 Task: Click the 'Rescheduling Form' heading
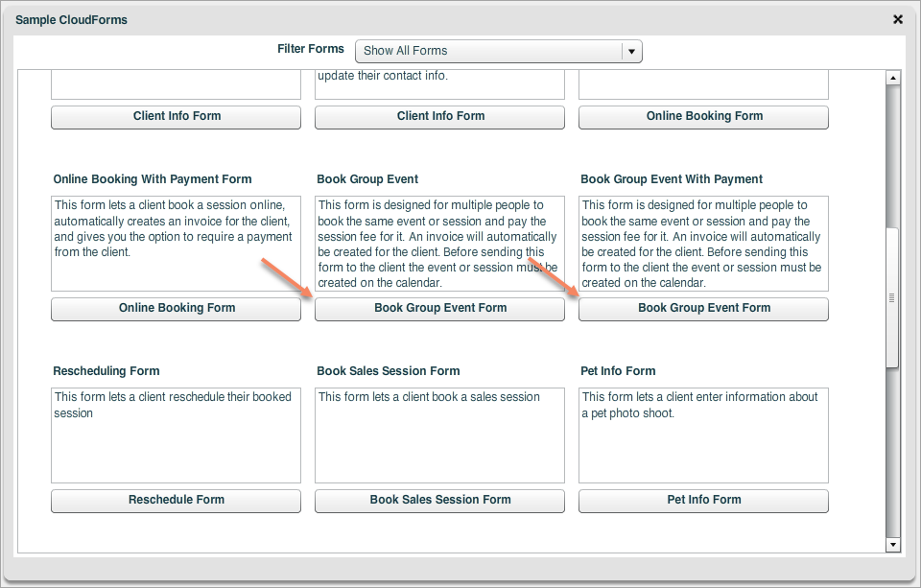[106, 371]
